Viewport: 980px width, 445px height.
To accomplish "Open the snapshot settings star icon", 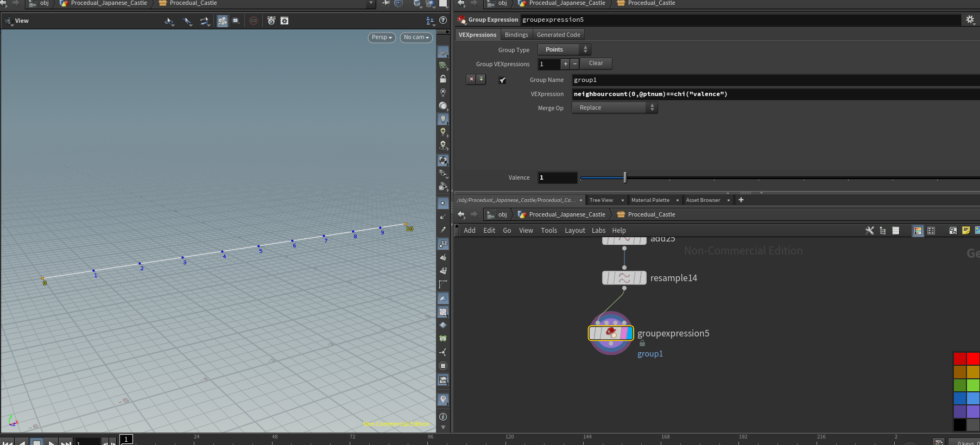I will (284, 21).
